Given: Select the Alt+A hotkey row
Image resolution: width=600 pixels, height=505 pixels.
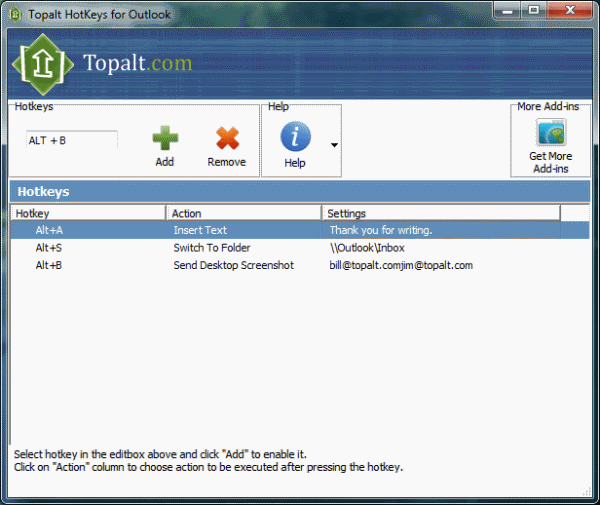Looking at the screenshot, I should pyautogui.click(x=300, y=230).
